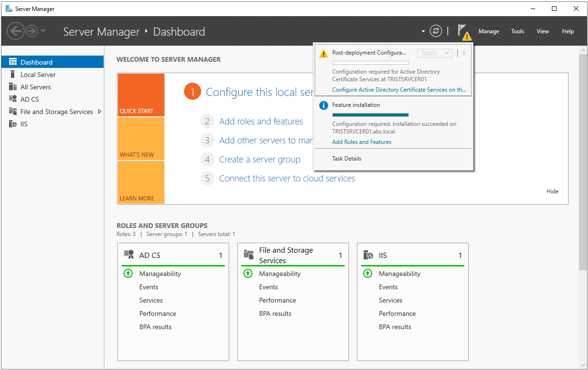Click the IIS sidebar icon

pyautogui.click(x=13, y=124)
